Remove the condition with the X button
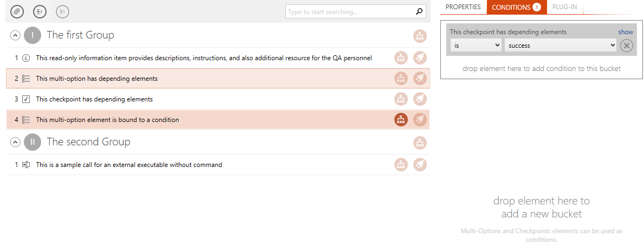Viewport: 644px width, 244px height. coord(626,46)
